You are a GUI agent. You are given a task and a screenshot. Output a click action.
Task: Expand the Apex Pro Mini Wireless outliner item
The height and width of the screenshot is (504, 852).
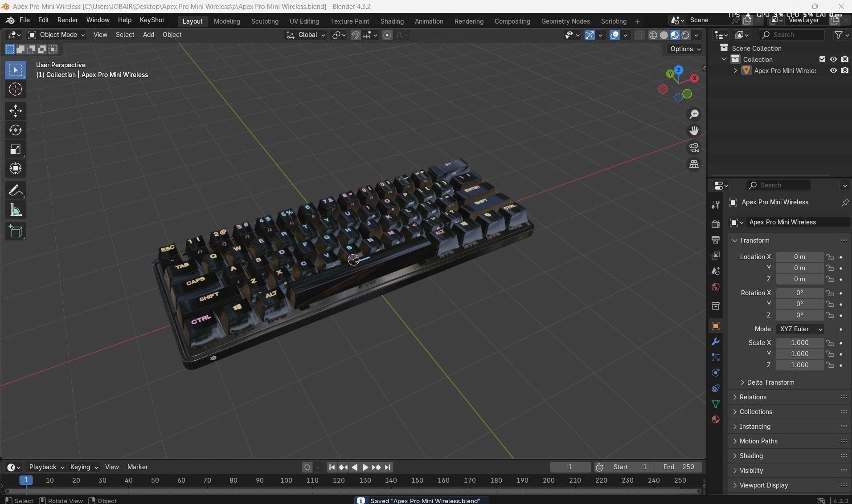pyautogui.click(x=735, y=70)
